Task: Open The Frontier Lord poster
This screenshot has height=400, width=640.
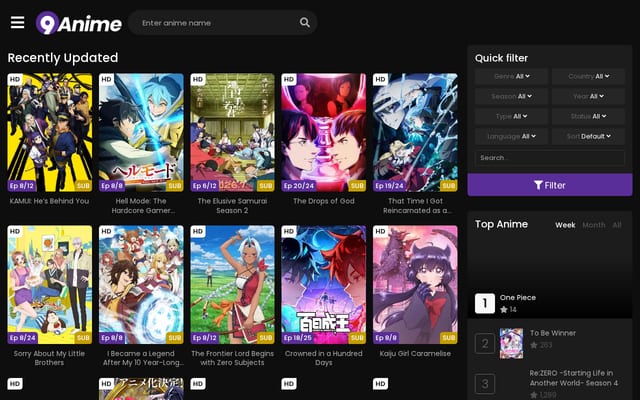Action: [x=232, y=284]
